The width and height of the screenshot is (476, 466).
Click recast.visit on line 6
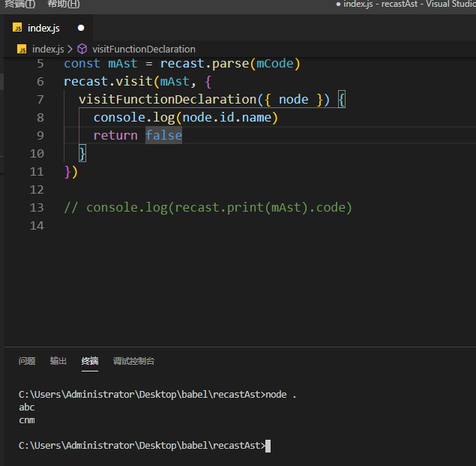[x=108, y=82]
